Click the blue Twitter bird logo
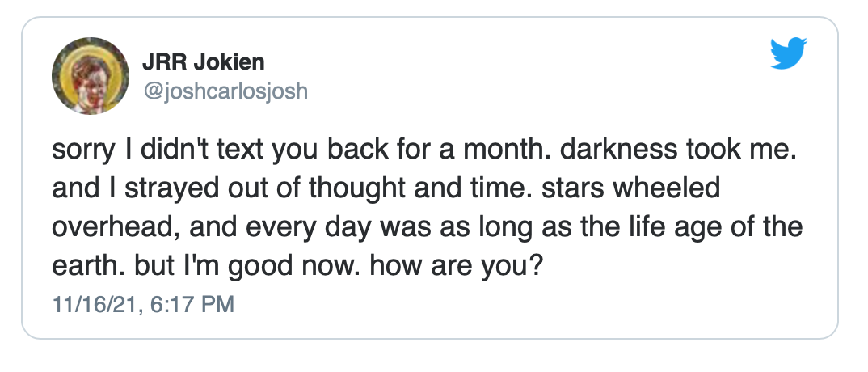Image resolution: width=868 pixels, height=372 pixels. (788, 53)
